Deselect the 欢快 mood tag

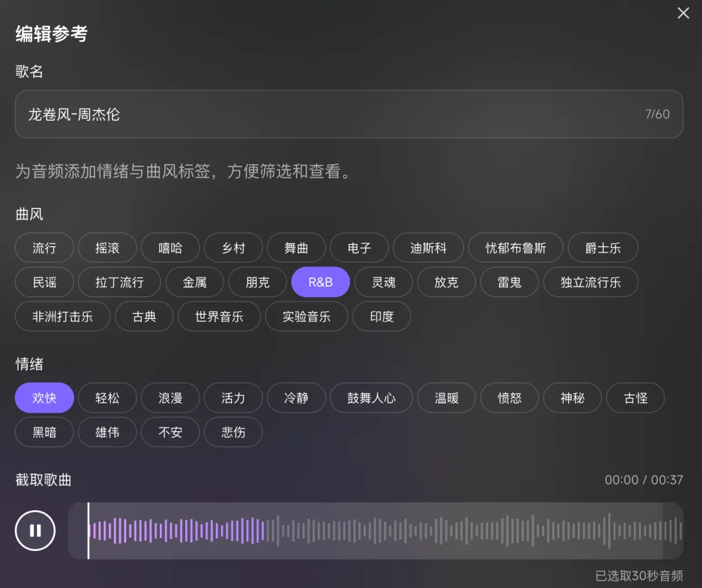44,398
